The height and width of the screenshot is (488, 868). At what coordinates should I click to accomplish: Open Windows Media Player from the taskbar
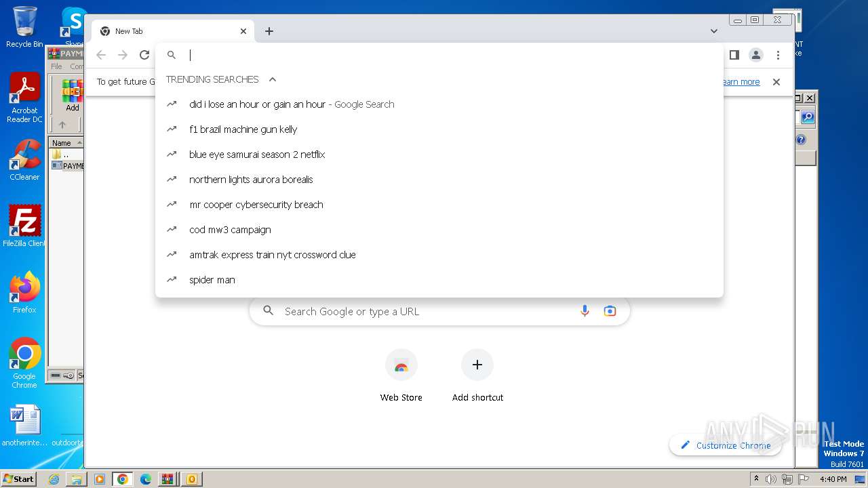pos(100,479)
